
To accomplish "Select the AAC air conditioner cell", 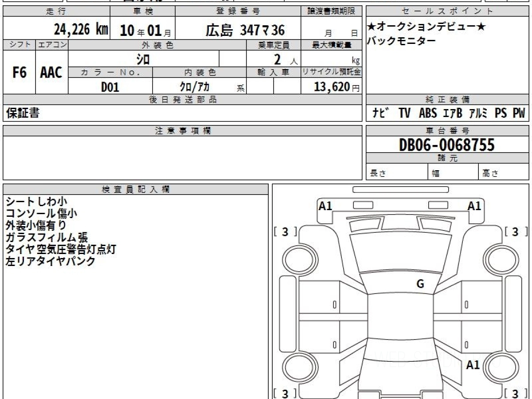I will 51,73.
